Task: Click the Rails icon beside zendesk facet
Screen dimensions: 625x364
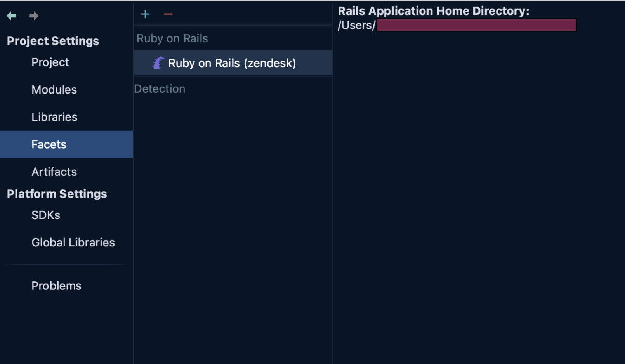Action: [x=158, y=63]
